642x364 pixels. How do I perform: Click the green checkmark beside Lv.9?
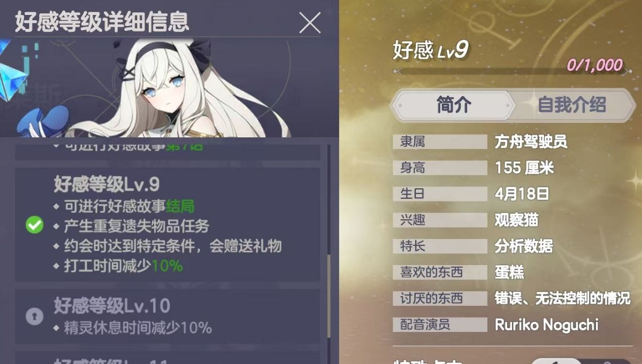35,226
